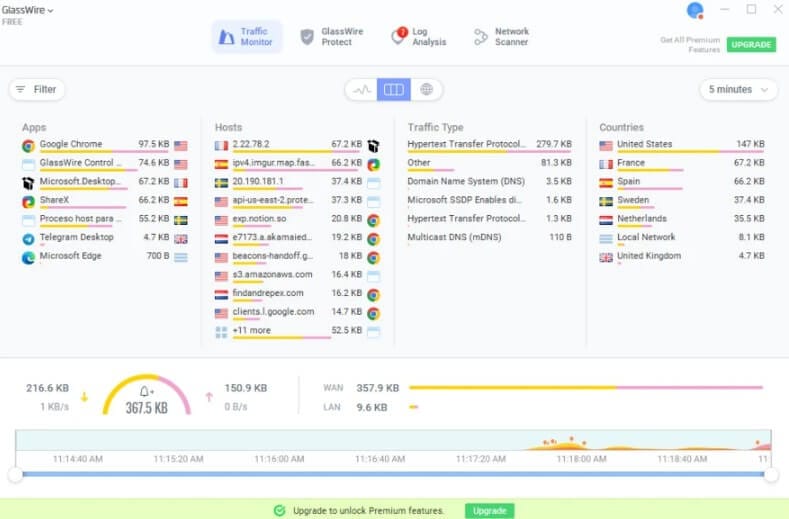
Task: Click the Microsoft.Desktop app icon
Action: coord(28,183)
